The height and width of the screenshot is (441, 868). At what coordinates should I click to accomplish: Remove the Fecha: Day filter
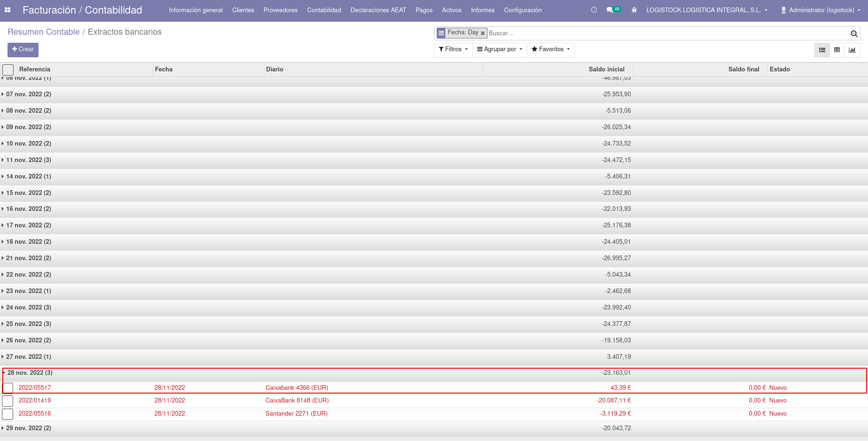[x=483, y=33]
